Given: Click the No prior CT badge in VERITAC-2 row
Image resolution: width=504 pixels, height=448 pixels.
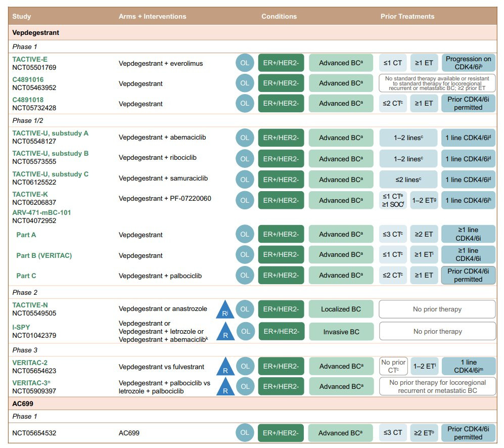Looking at the screenshot, I should 393,366.
